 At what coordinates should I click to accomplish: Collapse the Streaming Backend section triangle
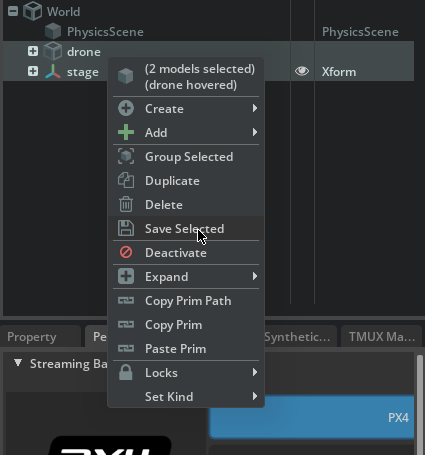point(18,363)
